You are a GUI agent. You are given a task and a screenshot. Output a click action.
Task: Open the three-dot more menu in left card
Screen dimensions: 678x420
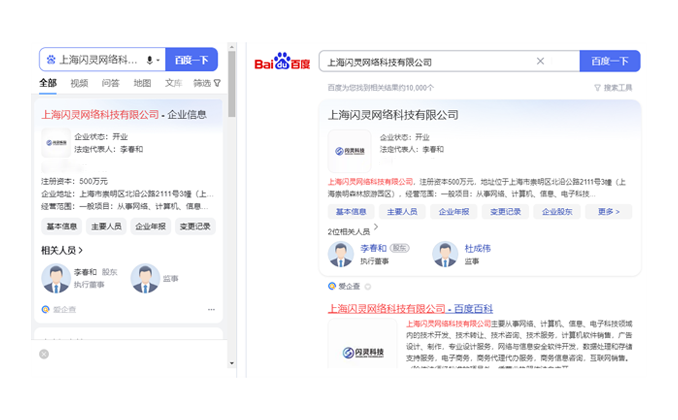(211, 309)
